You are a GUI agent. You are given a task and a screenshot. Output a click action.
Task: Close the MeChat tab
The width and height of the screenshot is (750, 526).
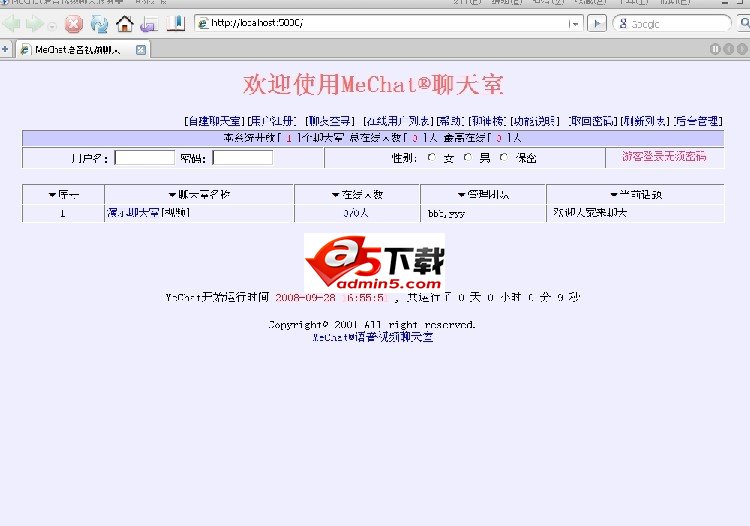[x=141, y=50]
